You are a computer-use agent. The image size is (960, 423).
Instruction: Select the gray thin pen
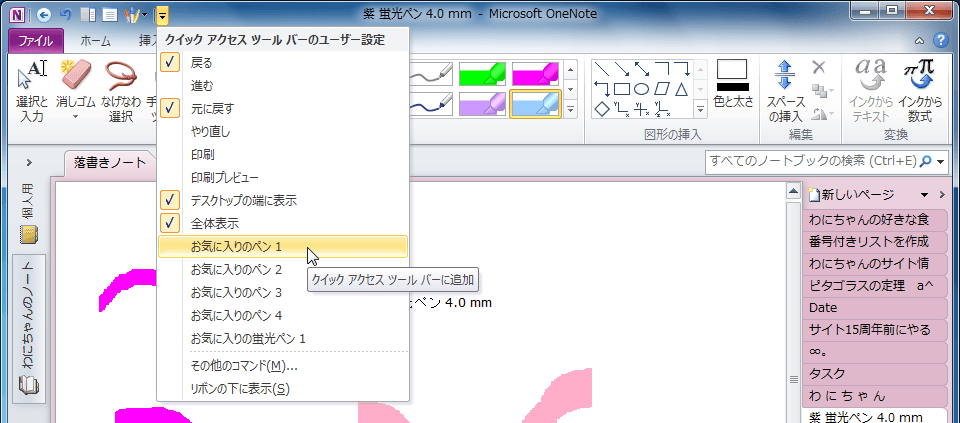point(431,74)
